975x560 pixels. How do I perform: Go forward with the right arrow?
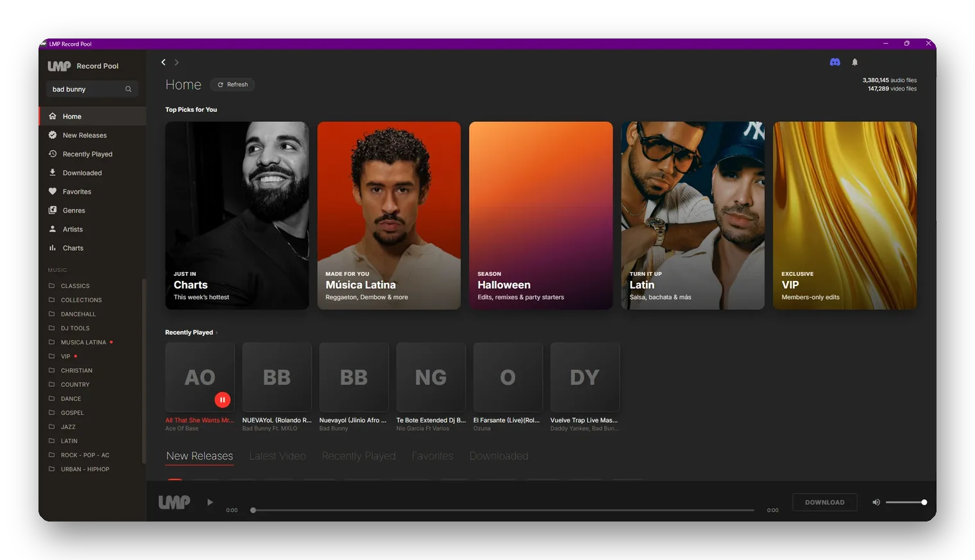176,62
